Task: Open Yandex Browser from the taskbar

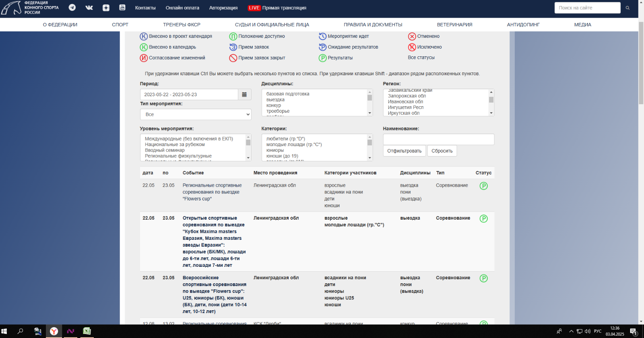Action: click(x=54, y=331)
